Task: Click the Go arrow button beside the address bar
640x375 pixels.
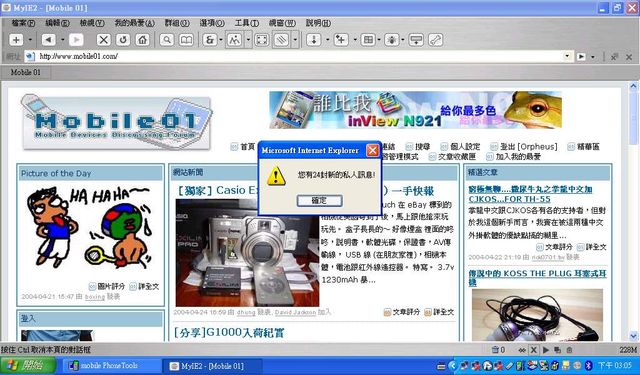Action: (x=581, y=57)
